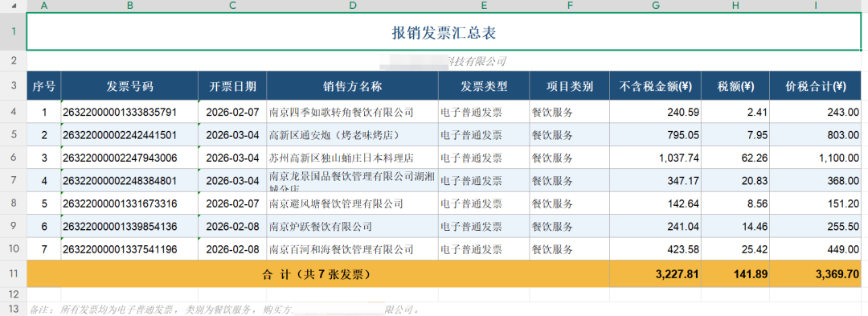Select invoice number 26322000002248384801
This screenshot has width=868, height=316.
click(129, 180)
